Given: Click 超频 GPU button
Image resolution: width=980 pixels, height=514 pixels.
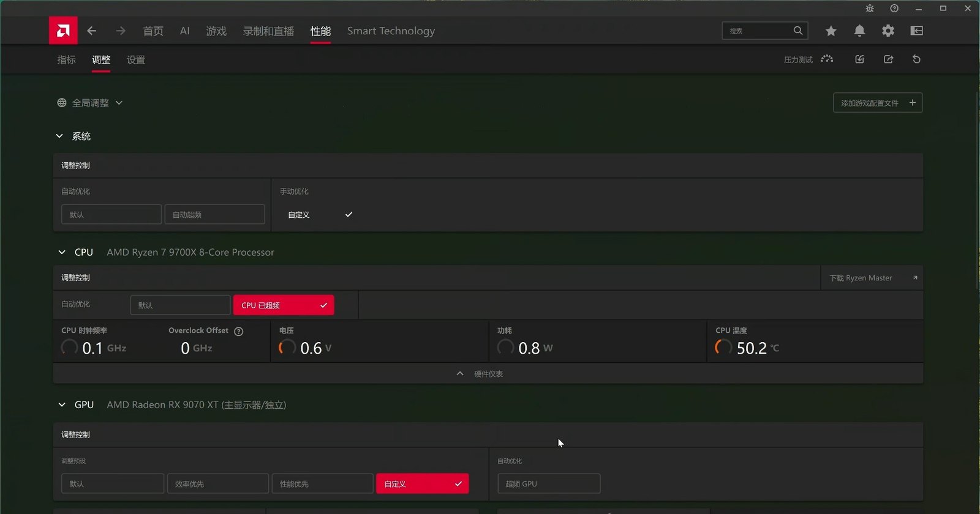Looking at the screenshot, I should (549, 483).
